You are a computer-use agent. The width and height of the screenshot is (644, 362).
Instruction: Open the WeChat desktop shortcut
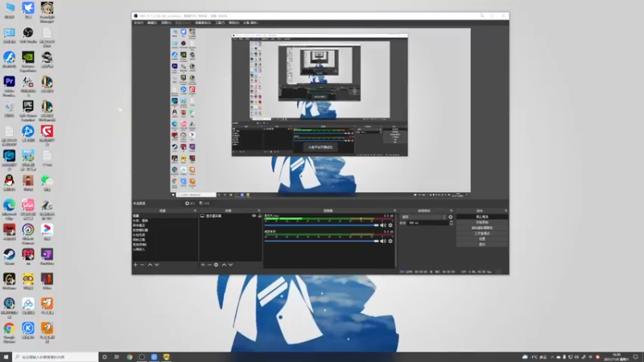click(47, 183)
